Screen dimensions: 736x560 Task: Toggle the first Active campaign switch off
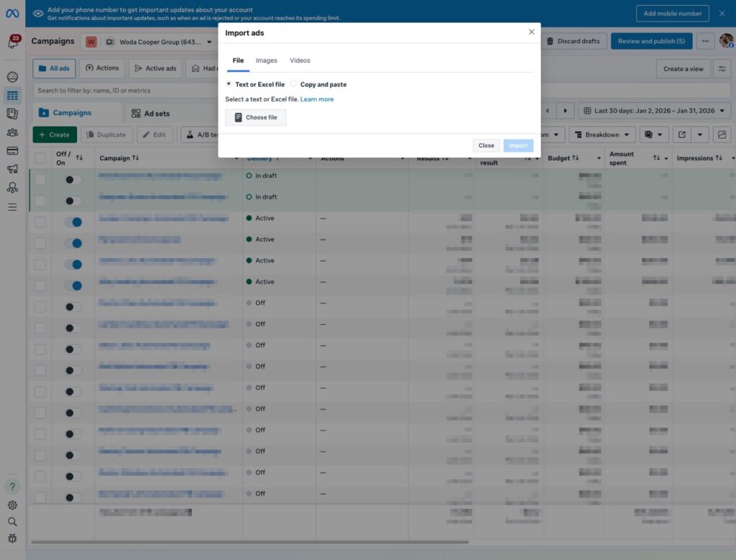tap(73, 222)
